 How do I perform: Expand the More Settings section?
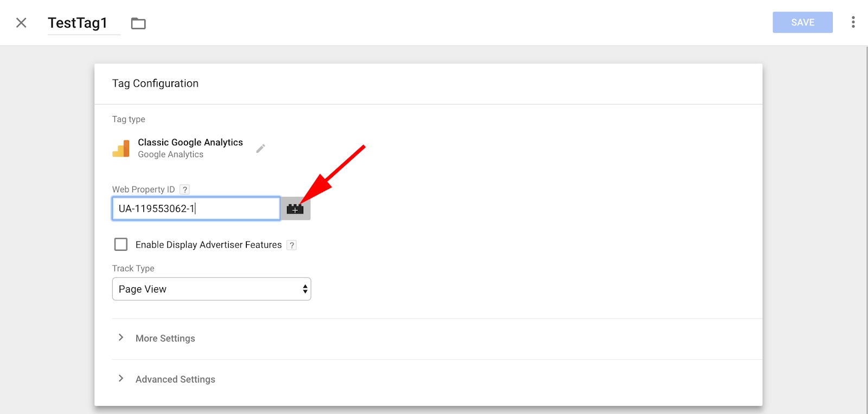point(165,338)
